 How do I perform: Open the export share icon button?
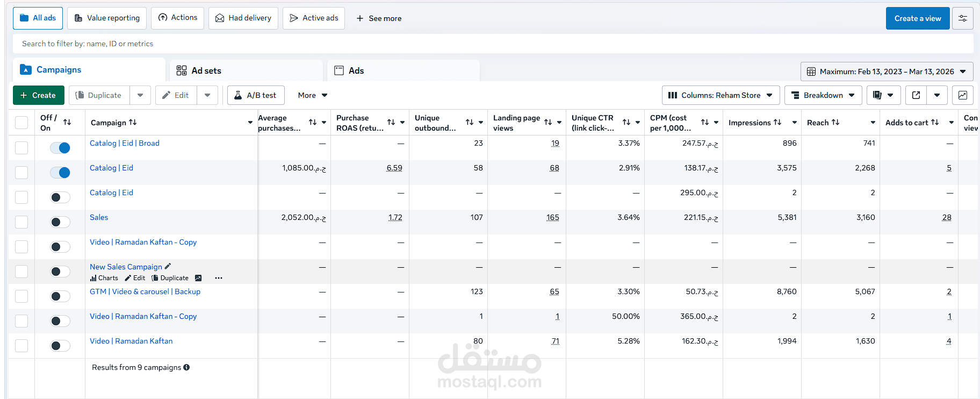click(916, 95)
